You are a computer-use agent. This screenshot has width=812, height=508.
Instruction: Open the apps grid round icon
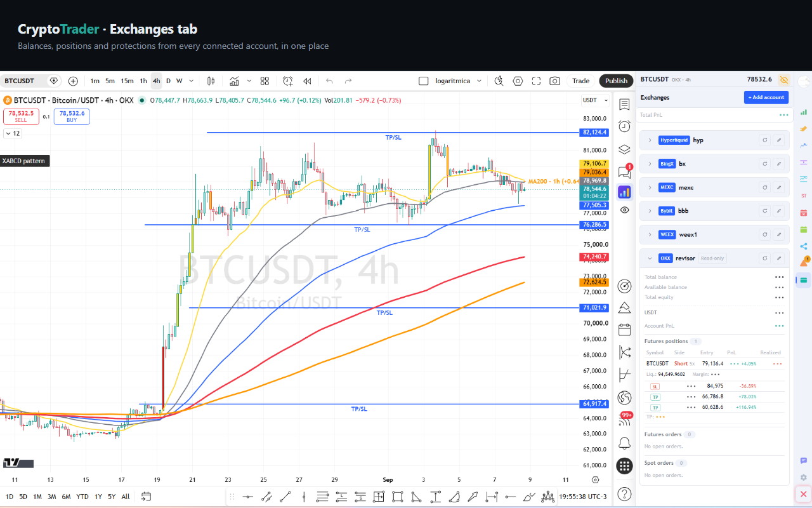point(624,467)
